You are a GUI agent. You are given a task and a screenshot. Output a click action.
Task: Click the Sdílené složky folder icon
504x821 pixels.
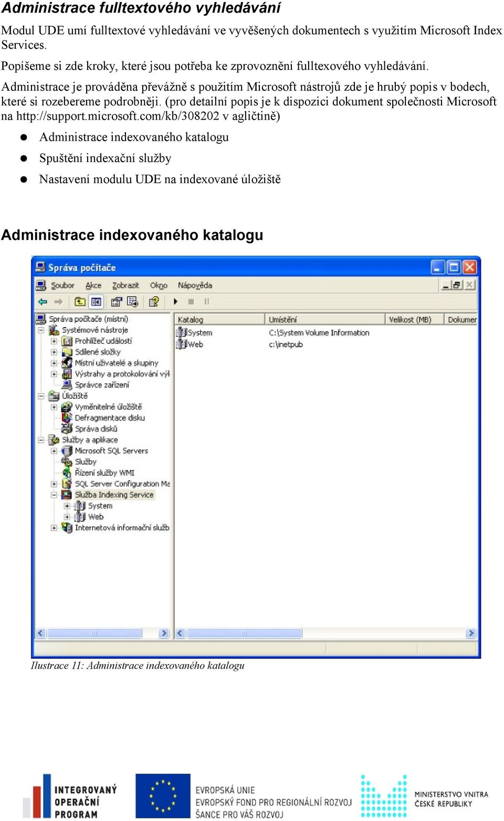(x=67, y=352)
